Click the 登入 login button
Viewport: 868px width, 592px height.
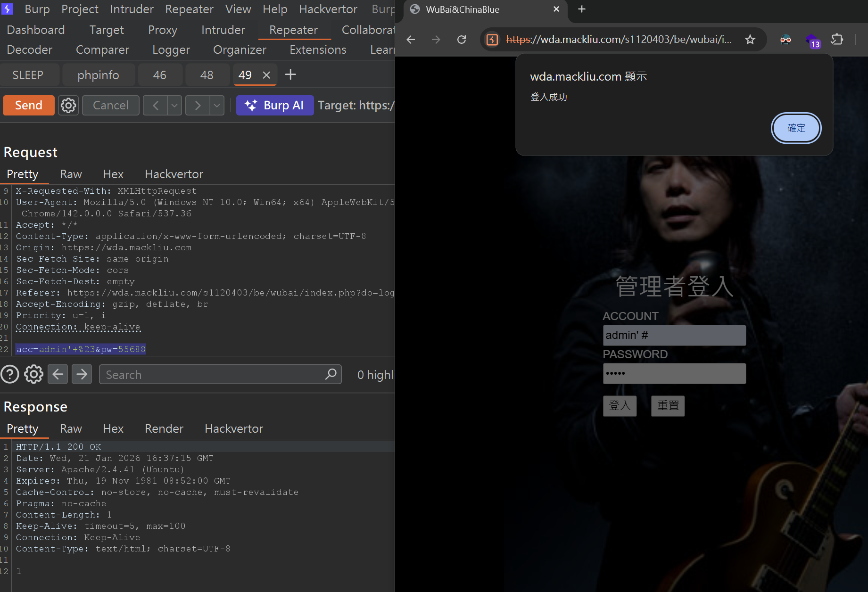[x=620, y=405]
